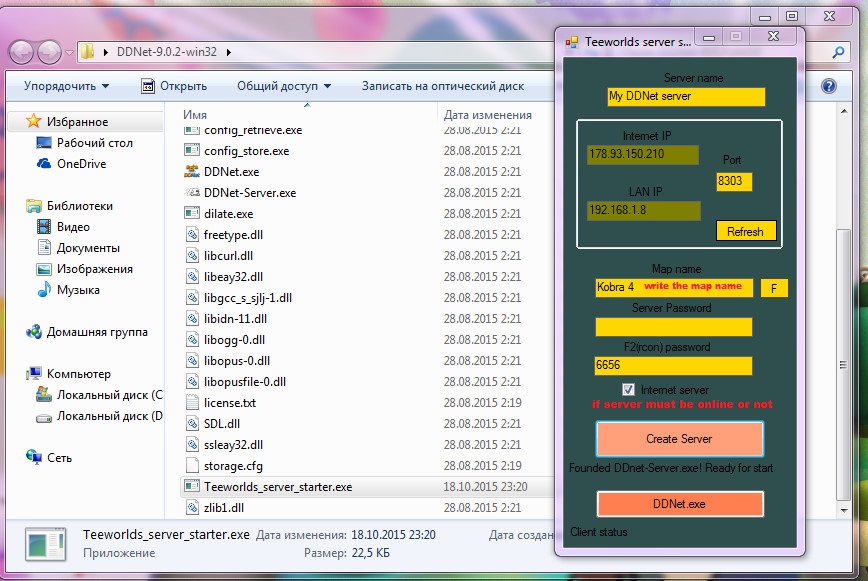Click the Server name input field

[685, 97]
